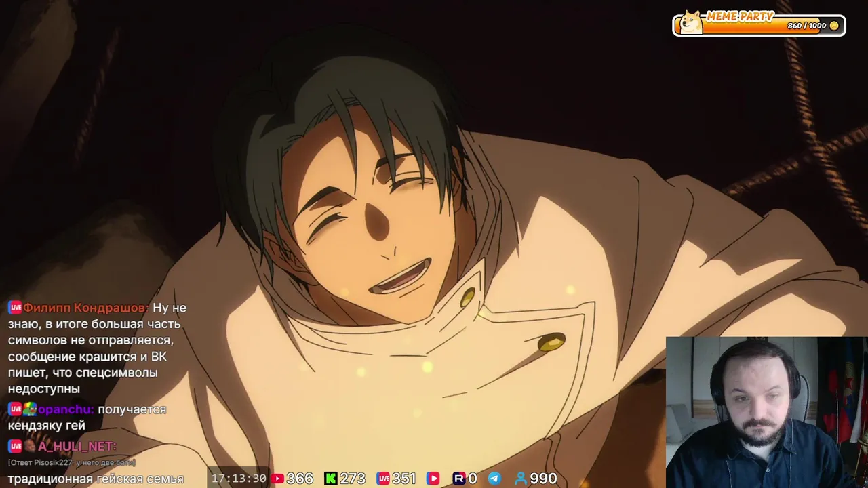
Task: Click the Telegram icon in stats bar
Action: coord(494,479)
